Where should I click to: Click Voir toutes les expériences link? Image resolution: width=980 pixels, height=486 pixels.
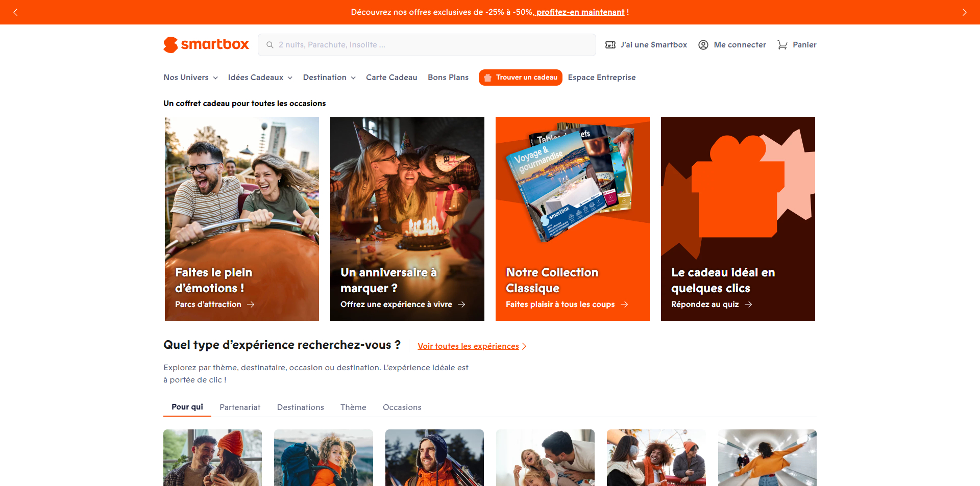468,346
